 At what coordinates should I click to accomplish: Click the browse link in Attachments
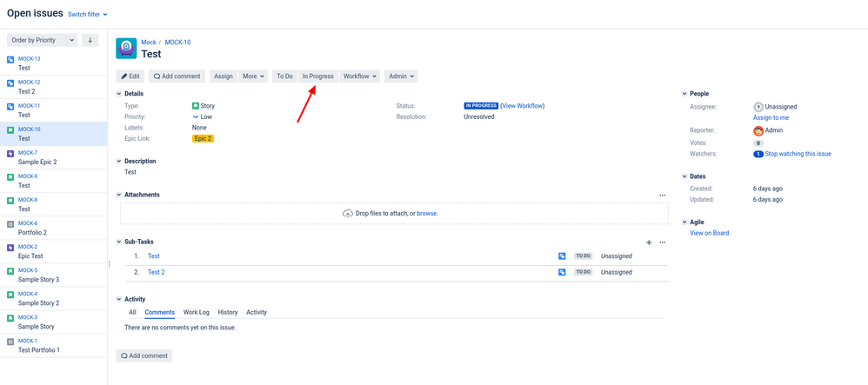tap(427, 213)
